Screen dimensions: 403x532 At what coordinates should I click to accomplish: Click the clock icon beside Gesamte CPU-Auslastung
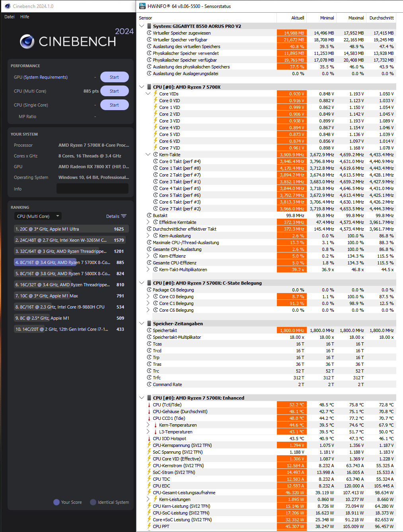point(149,249)
